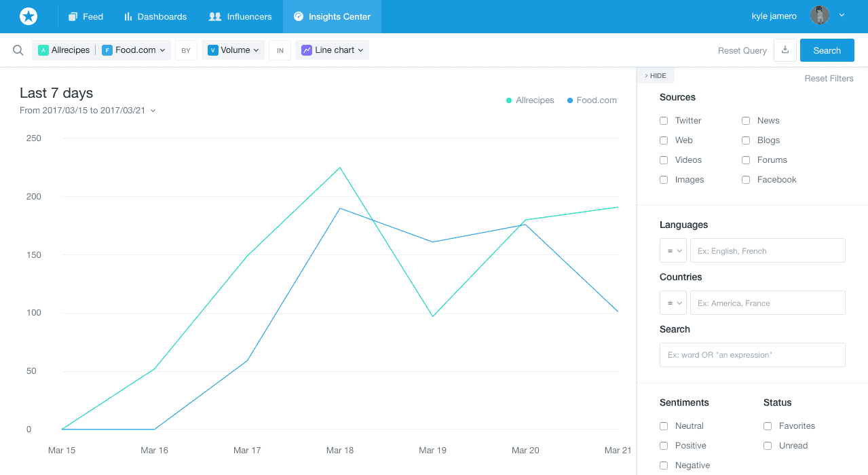868x475 pixels.
Task: Click the Mar 20 axis label
Action: pyautogui.click(x=525, y=451)
